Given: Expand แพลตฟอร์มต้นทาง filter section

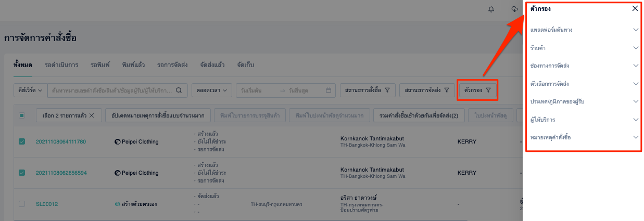Looking at the screenshot, I should click(583, 30).
